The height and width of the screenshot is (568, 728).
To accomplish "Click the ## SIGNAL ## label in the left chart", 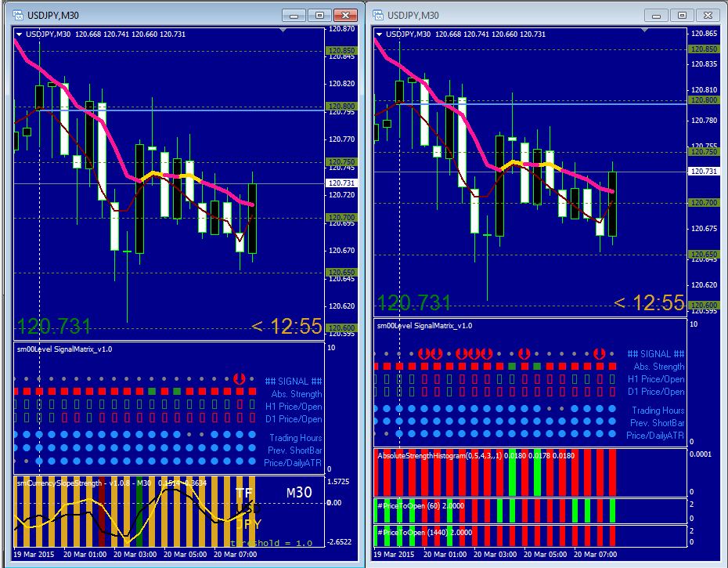I will coord(294,381).
